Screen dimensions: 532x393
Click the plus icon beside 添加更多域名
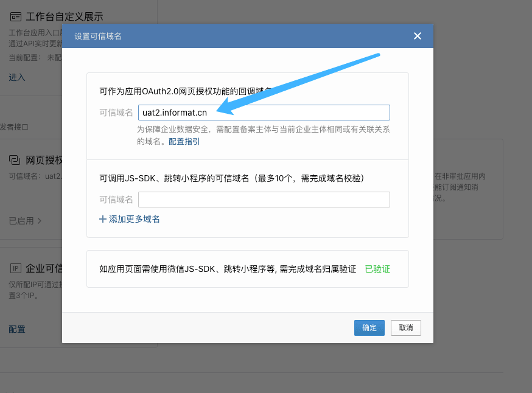pos(102,219)
